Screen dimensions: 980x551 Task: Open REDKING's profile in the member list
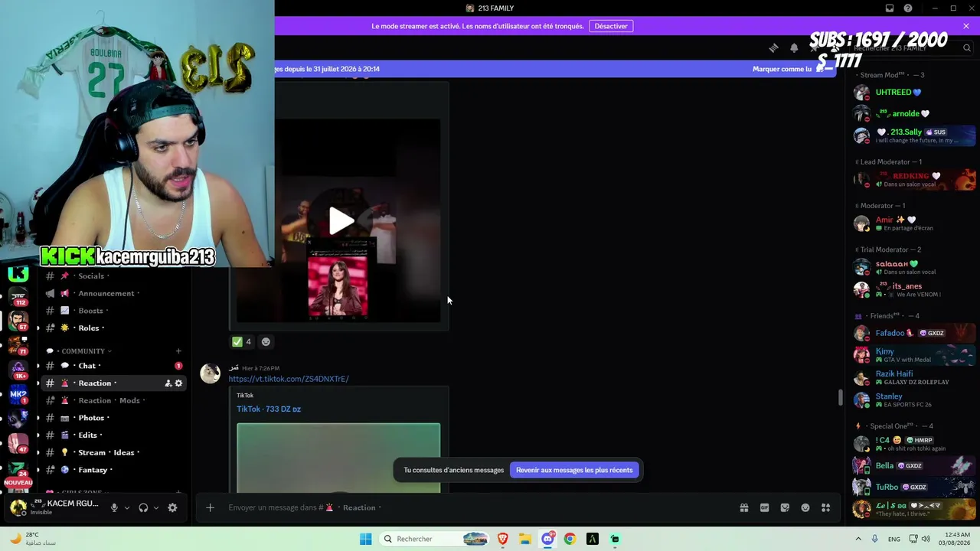[x=915, y=180]
